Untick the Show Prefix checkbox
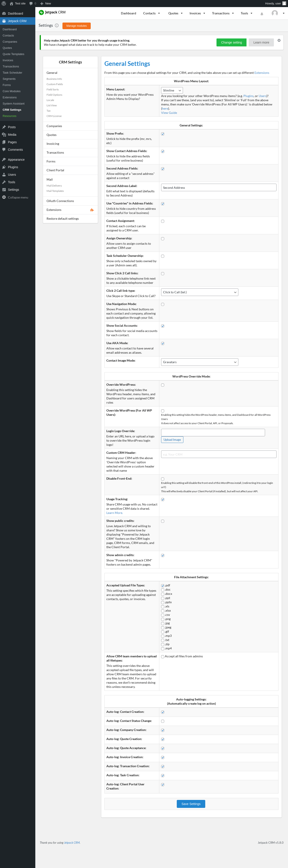This screenshot has height=868, width=288. pyautogui.click(x=163, y=134)
